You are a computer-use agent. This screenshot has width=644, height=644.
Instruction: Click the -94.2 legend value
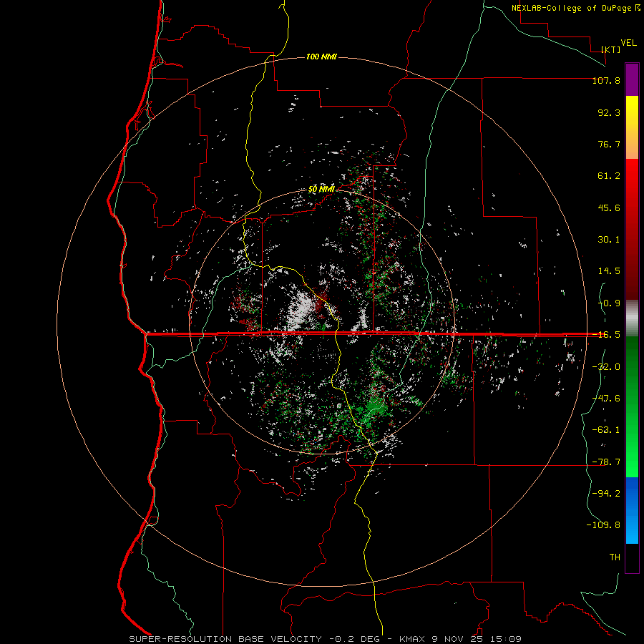(606, 493)
